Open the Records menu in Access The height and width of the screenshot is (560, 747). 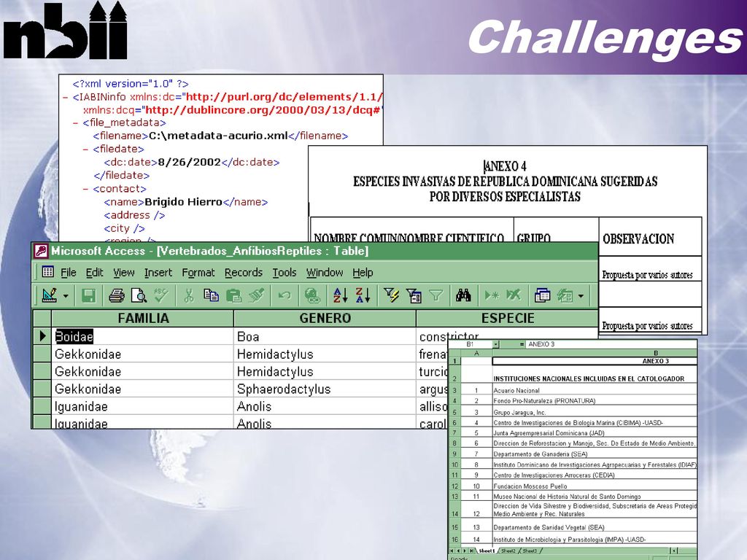coord(244,273)
